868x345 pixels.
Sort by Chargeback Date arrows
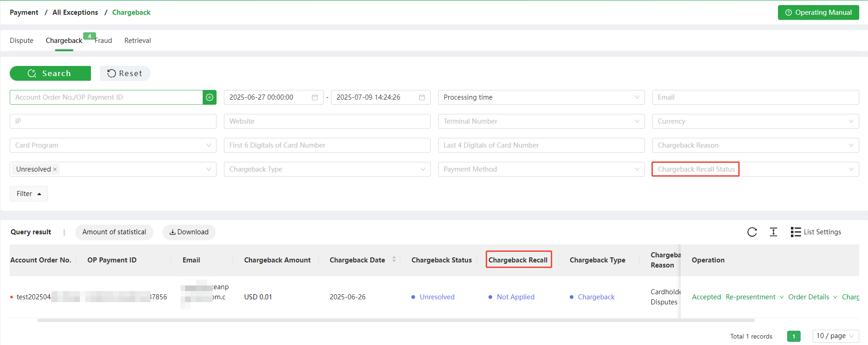coord(394,259)
